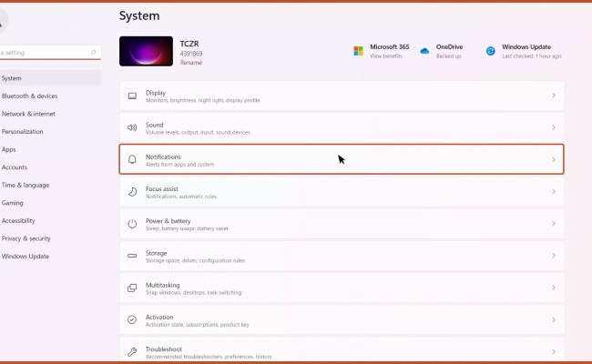Click the TCZR device name text
592x364 pixels.
[x=189, y=44]
